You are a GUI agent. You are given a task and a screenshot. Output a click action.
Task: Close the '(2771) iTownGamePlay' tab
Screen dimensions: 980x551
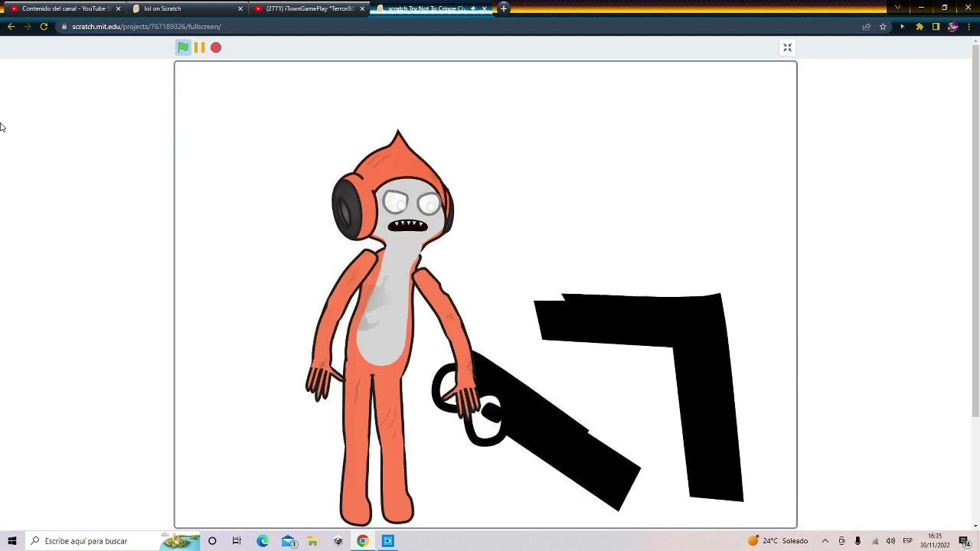362,8
